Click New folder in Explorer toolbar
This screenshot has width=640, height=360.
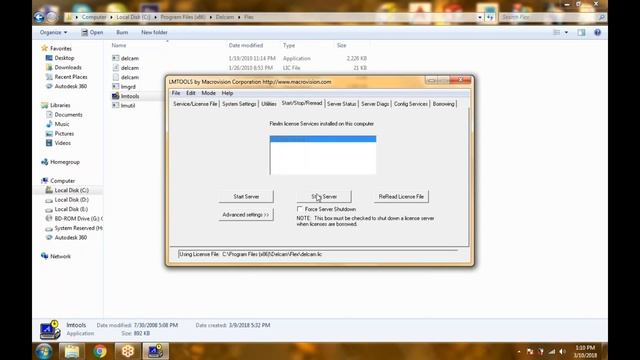tap(154, 32)
